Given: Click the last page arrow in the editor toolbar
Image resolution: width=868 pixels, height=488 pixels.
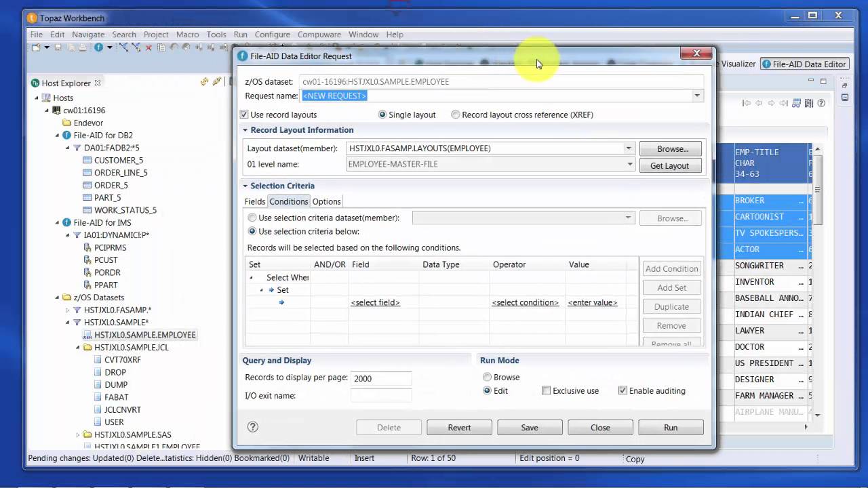Looking at the screenshot, I should point(783,103).
